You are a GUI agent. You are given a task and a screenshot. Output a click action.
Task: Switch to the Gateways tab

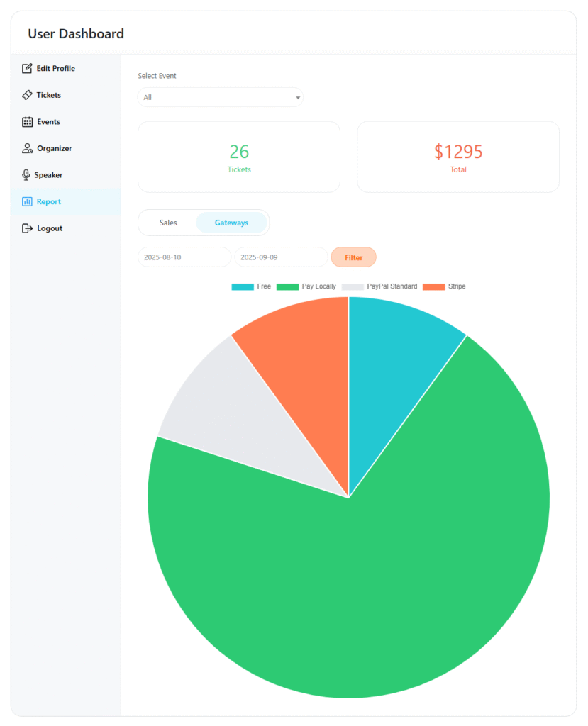(x=231, y=222)
